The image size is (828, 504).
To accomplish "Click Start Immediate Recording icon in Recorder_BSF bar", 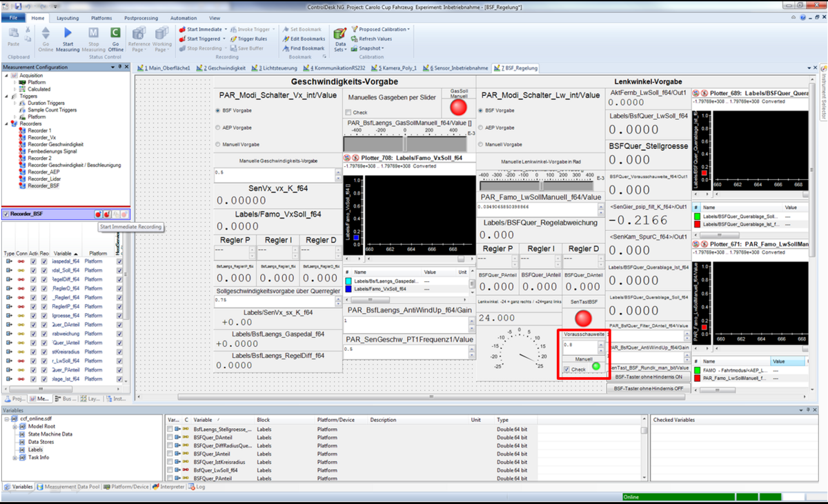I will coord(98,214).
